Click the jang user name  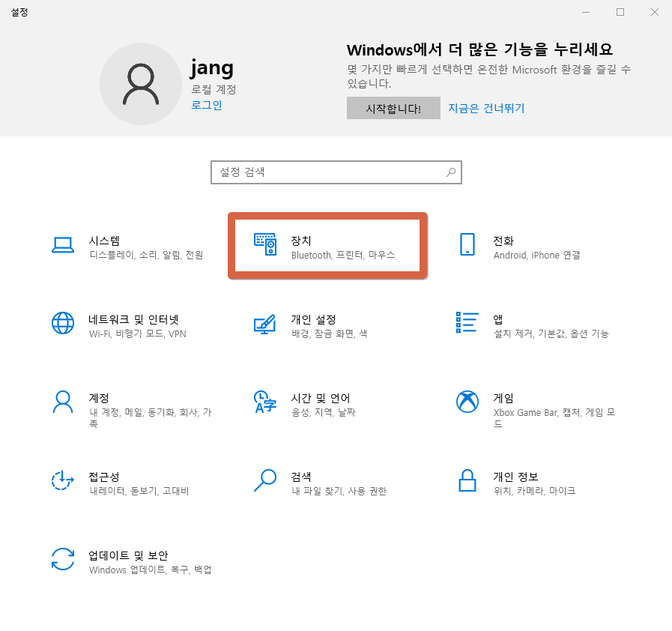click(212, 69)
